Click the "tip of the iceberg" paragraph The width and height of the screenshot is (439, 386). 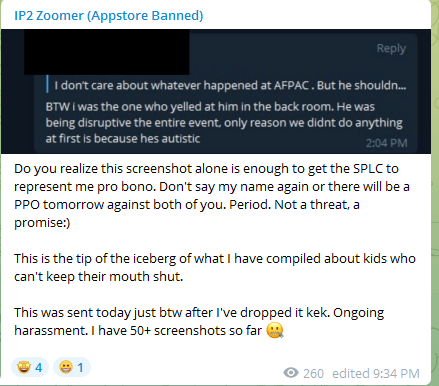(215, 267)
